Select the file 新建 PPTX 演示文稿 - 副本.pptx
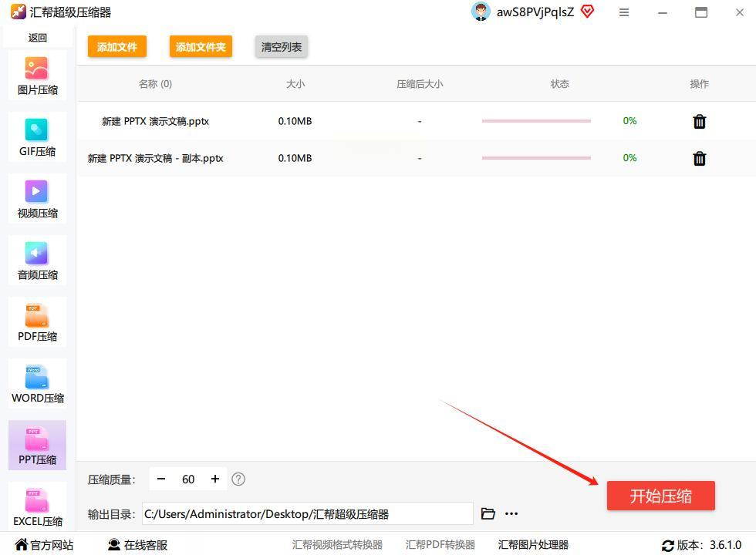This screenshot has height=555, width=756. [155, 158]
